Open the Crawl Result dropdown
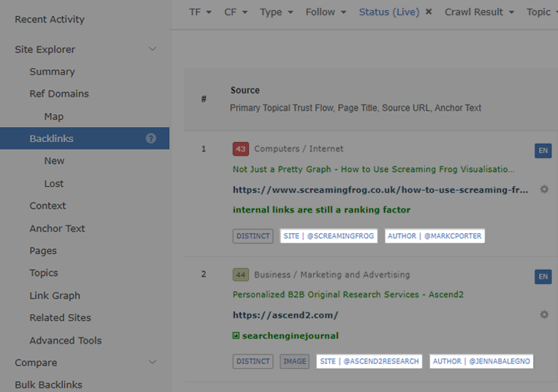The width and height of the screenshot is (558, 392). coord(479,11)
